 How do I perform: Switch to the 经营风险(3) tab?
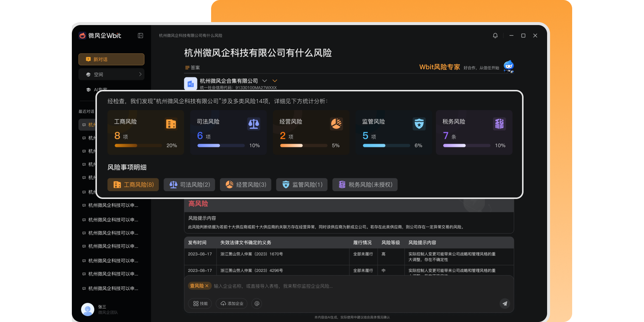pos(246,185)
